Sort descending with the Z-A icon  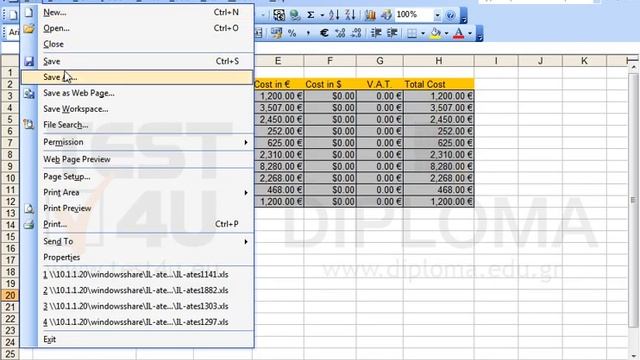(350, 15)
